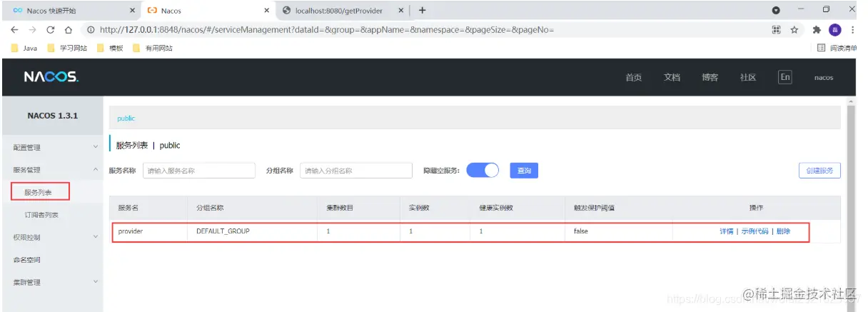The width and height of the screenshot is (868, 312).
Task: Open a new tab with the plus icon
Action: [x=422, y=11]
